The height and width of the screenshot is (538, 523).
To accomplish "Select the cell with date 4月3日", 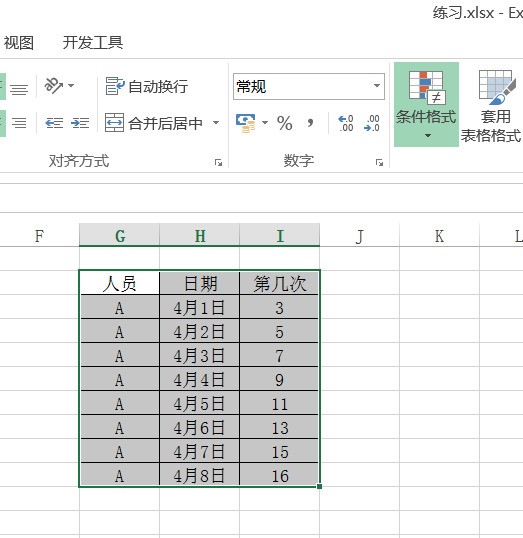I will 200,355.
